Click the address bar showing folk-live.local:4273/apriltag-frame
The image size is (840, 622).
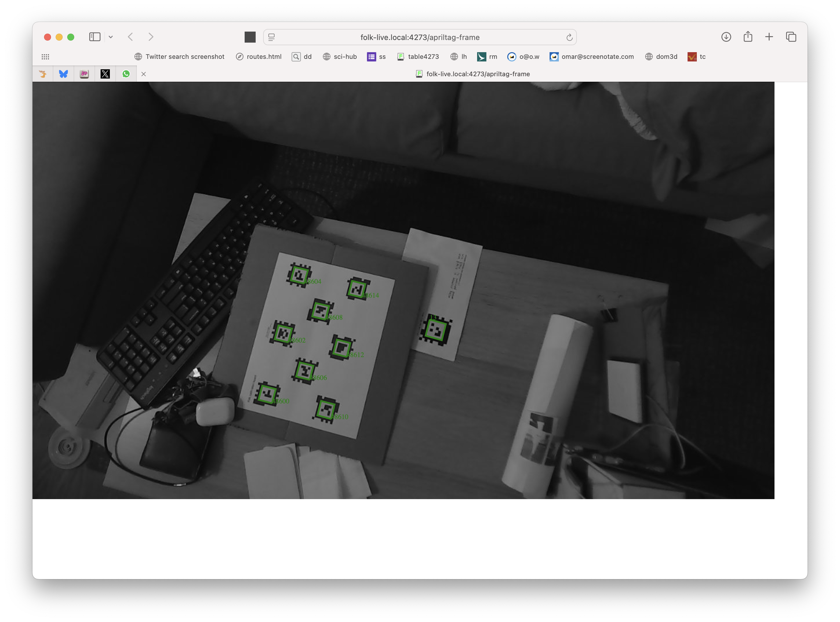419,37
